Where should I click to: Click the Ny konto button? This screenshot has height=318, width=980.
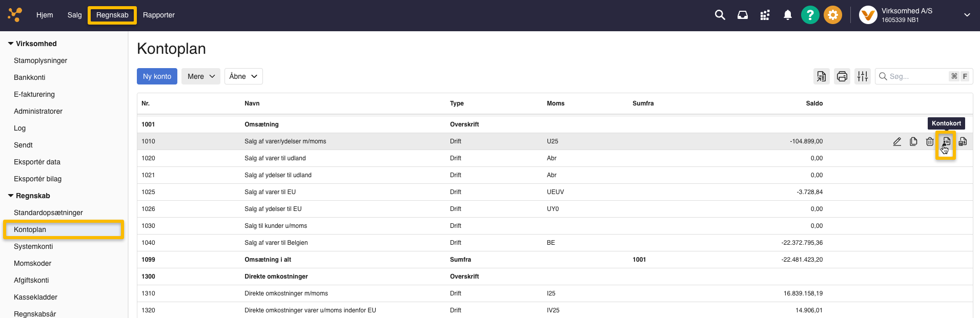pos(157,76)
